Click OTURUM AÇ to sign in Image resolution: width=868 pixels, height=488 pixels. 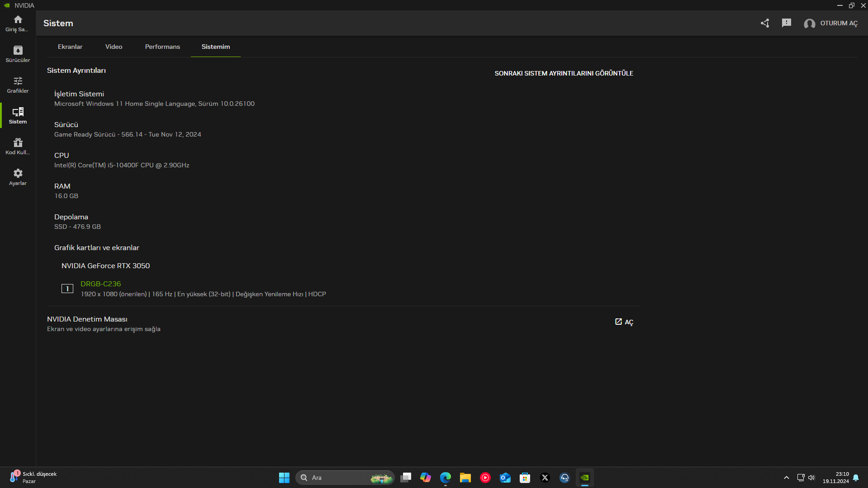point(839,23)
